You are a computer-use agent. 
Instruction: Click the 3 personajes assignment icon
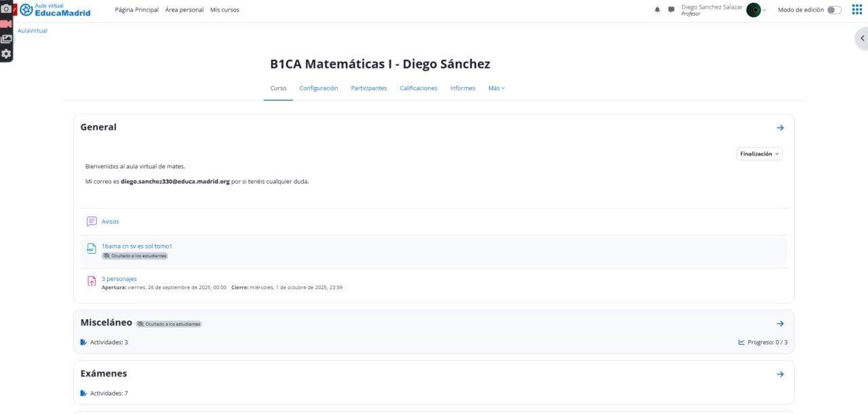pyautogui.click(x=92, y=282)
